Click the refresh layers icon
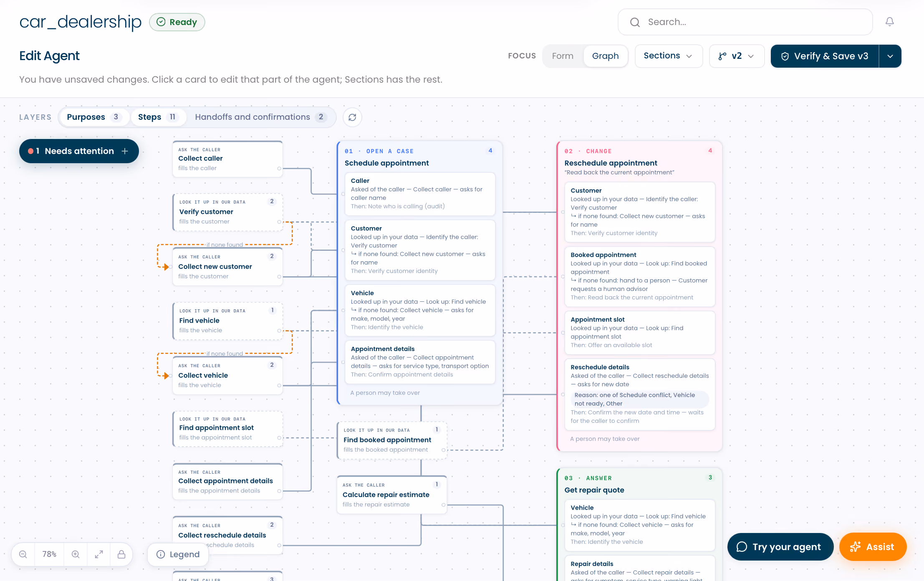This screenshot has width=924, height=581. (352, 117)
